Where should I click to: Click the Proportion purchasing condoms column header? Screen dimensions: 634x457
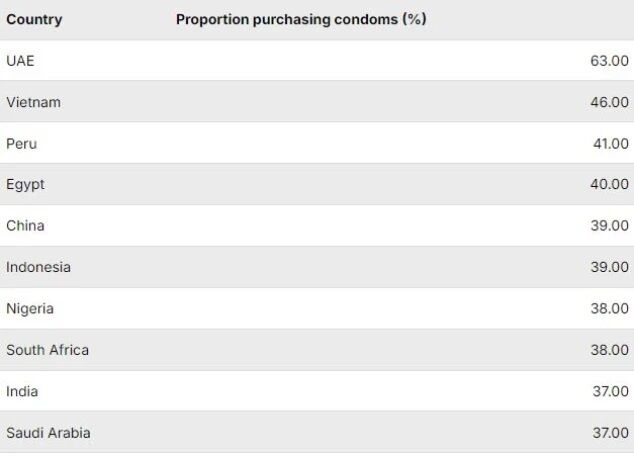301,19
